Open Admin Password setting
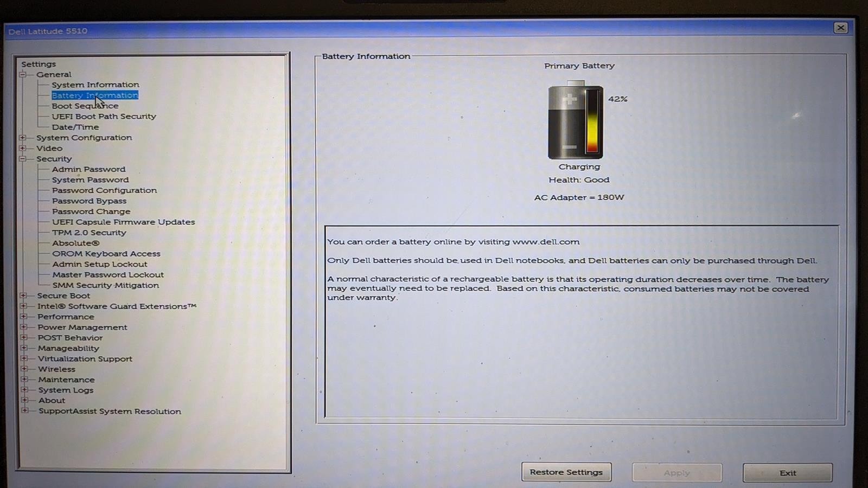868x488 pixels. pyautogui.click(x=88, y=169)
